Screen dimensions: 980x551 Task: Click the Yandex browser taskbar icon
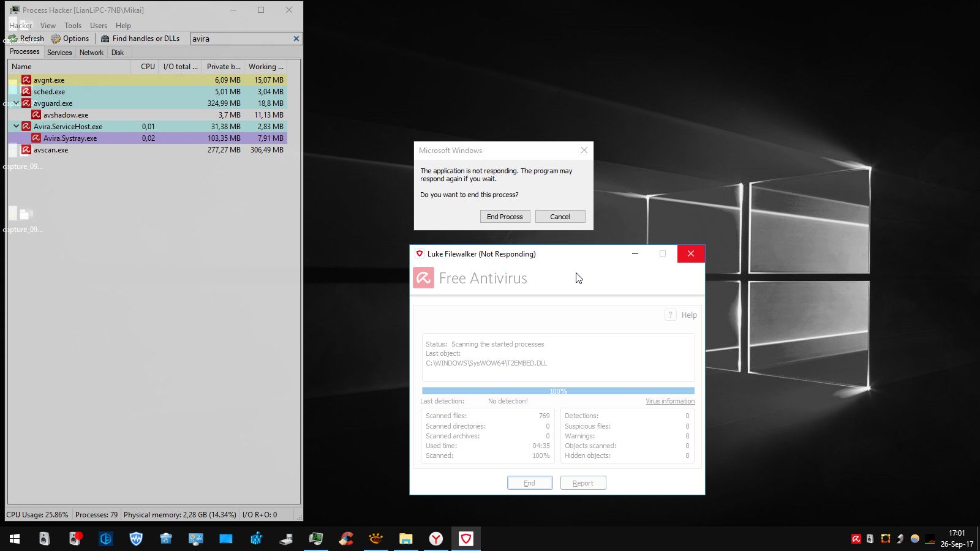(x=435, y=539)
